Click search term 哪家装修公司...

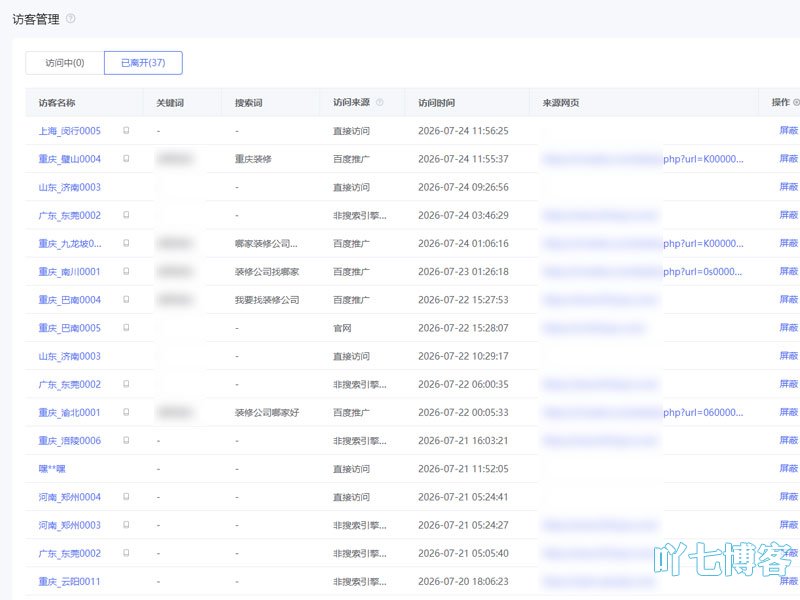click(266, 244)
